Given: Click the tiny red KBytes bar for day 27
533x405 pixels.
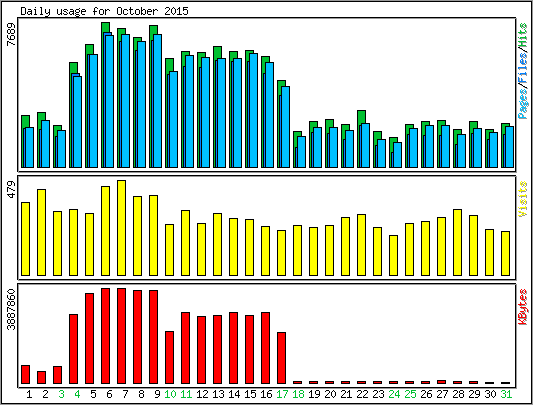Looking at the screenshot, I should (x=441, y=382).
